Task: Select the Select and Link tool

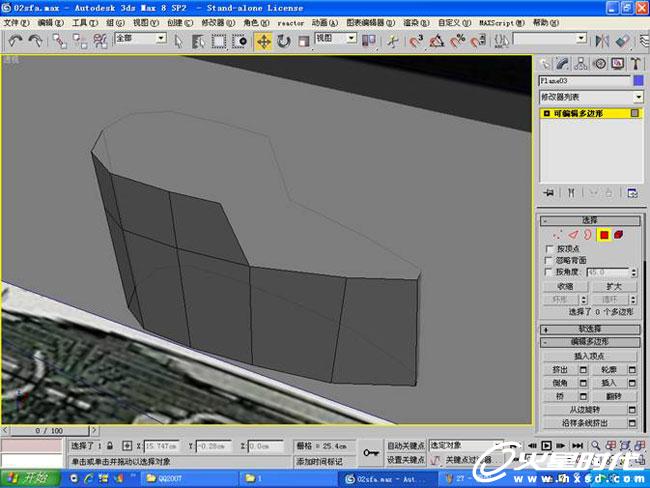Action: click(x=59, y=41)
